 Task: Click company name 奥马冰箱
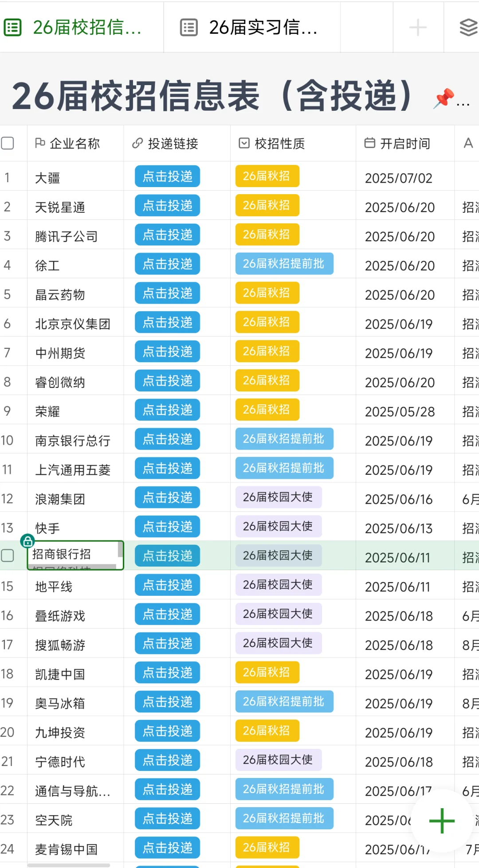click(60, 704)
